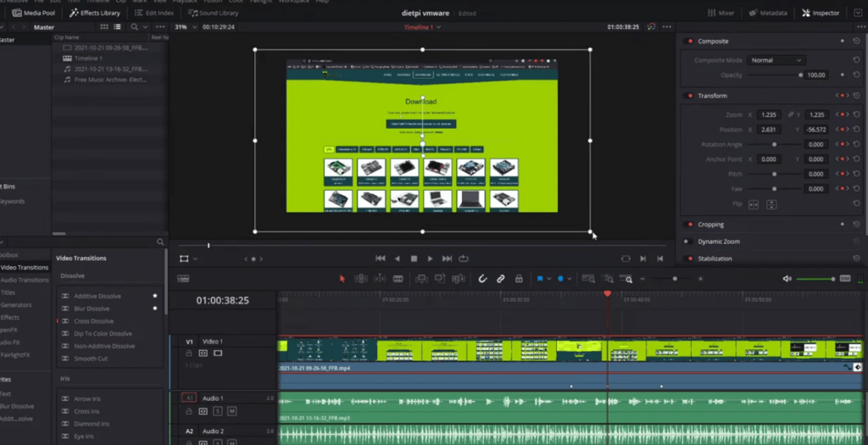Switch Media Pool to list view
This screenshot has width=868, height=445.
point(117,26)
